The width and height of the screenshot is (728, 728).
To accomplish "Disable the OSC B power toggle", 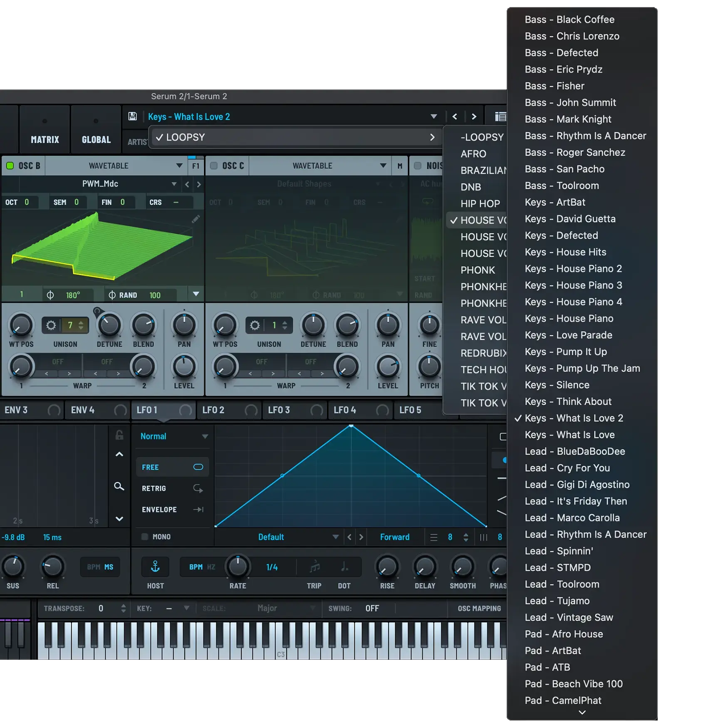I will click(x=10, y=166).
